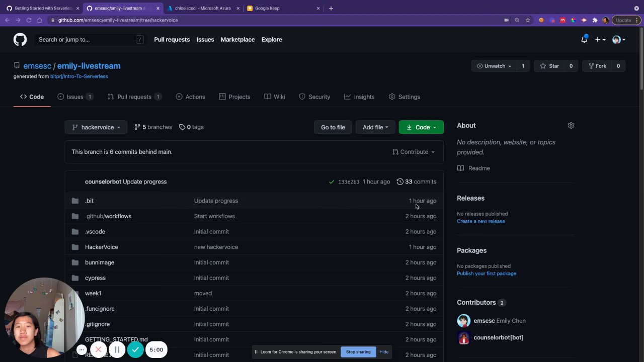Switch to the Projects tab
The height and width of the screenshot is (362, 644).
pos(234,97)
